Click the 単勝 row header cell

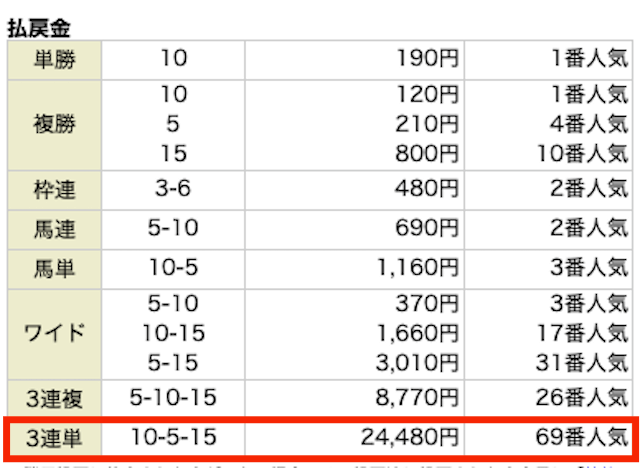pyautogui.click(x=54, y=60)
